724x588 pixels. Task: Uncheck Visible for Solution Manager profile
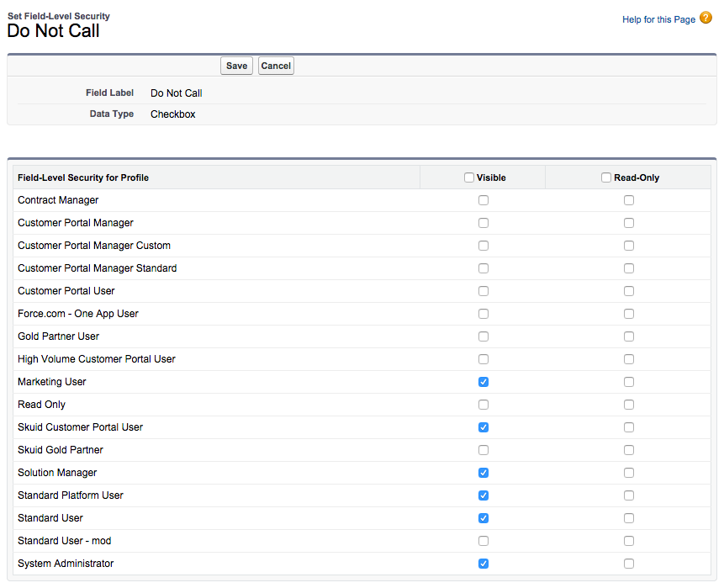click(x=484, y=473)
